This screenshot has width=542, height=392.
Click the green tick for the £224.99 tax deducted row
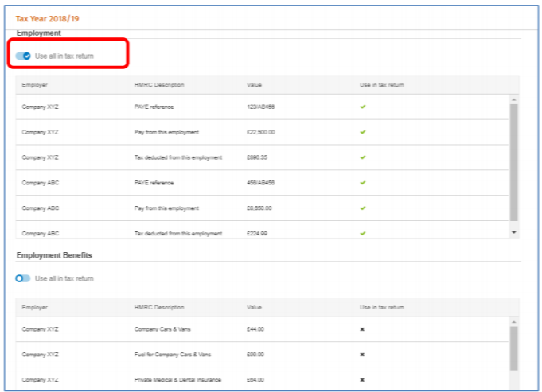click(x=363, y=234)
